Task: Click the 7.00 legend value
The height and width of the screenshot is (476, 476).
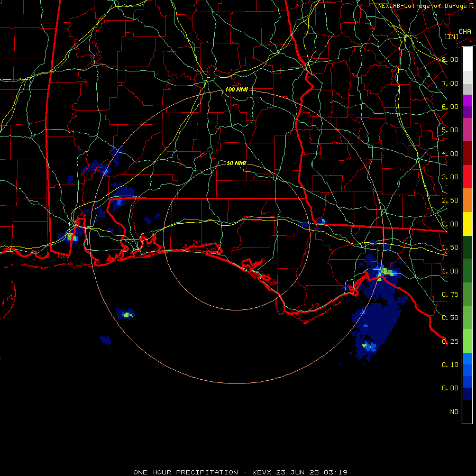Action: [x=450, y=83]
